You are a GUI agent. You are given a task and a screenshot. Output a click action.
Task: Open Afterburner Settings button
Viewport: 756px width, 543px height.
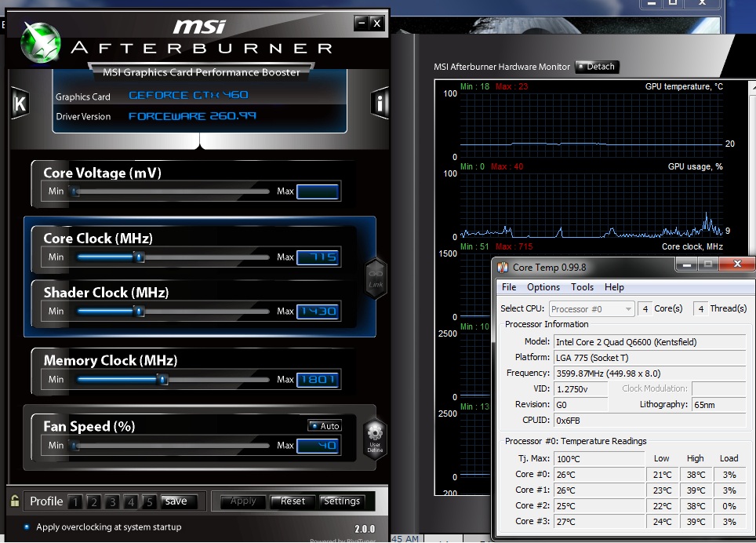[x=342, y=501]
